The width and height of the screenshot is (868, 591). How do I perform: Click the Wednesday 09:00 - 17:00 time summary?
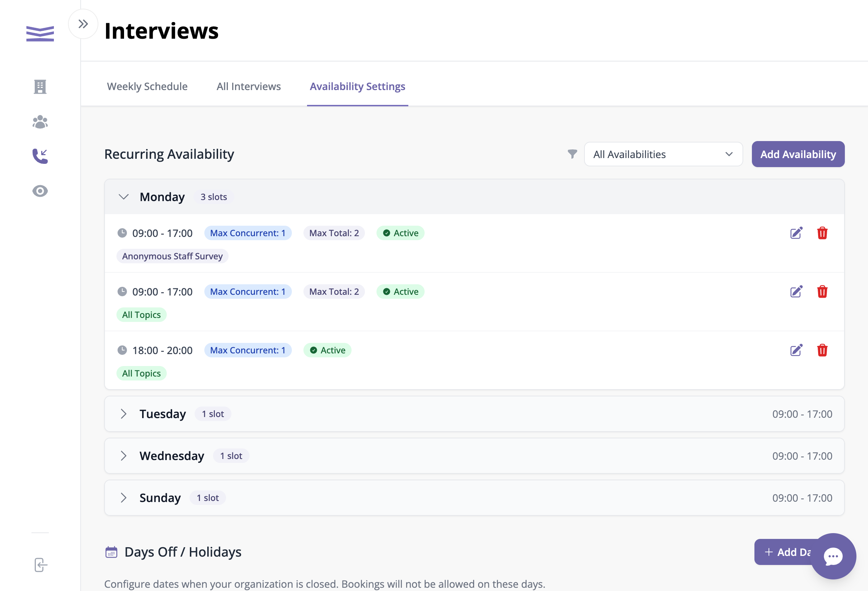pyautogui.click(x=802, y=456)
